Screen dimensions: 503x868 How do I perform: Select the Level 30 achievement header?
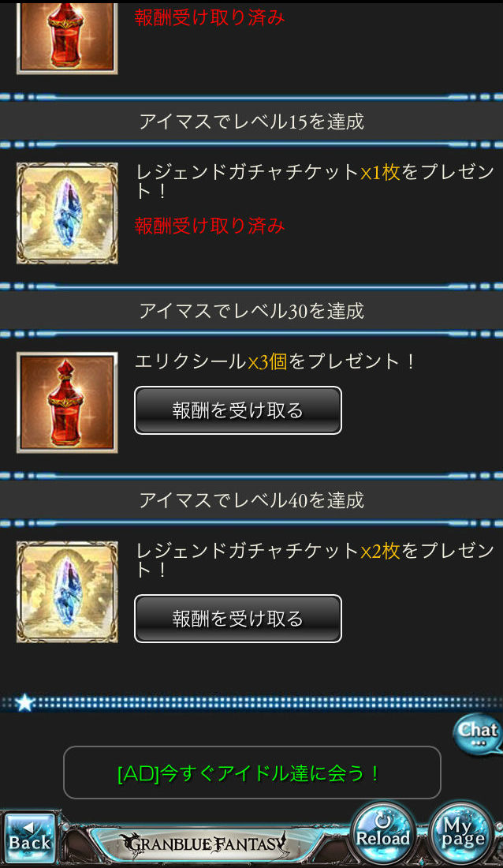tap(251, 311)
